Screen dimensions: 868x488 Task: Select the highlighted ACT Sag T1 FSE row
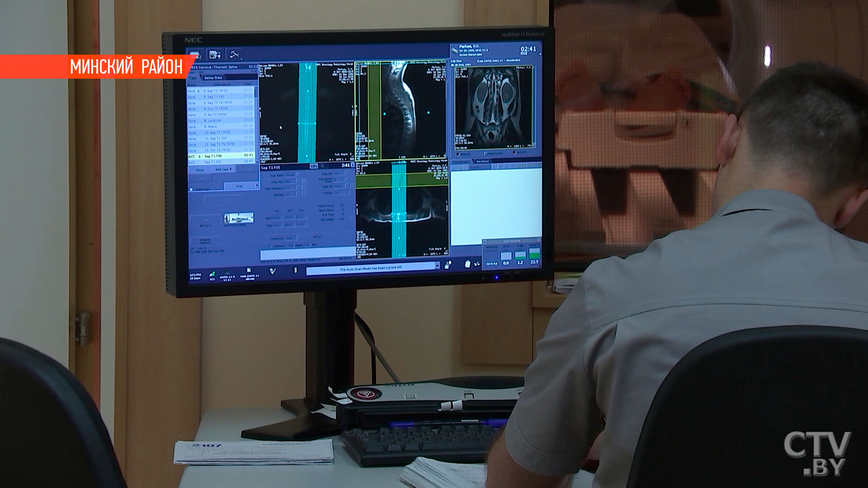click(221, 156)
